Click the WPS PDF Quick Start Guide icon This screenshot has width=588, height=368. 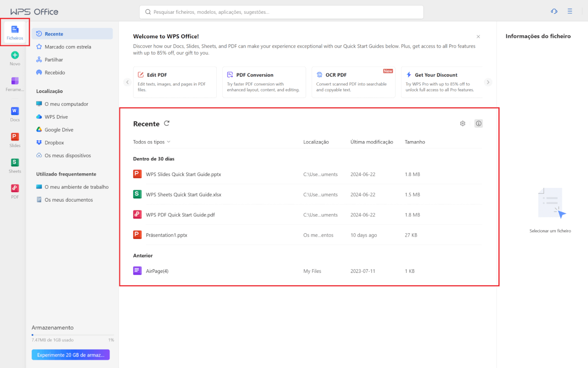tap(137, 215)
